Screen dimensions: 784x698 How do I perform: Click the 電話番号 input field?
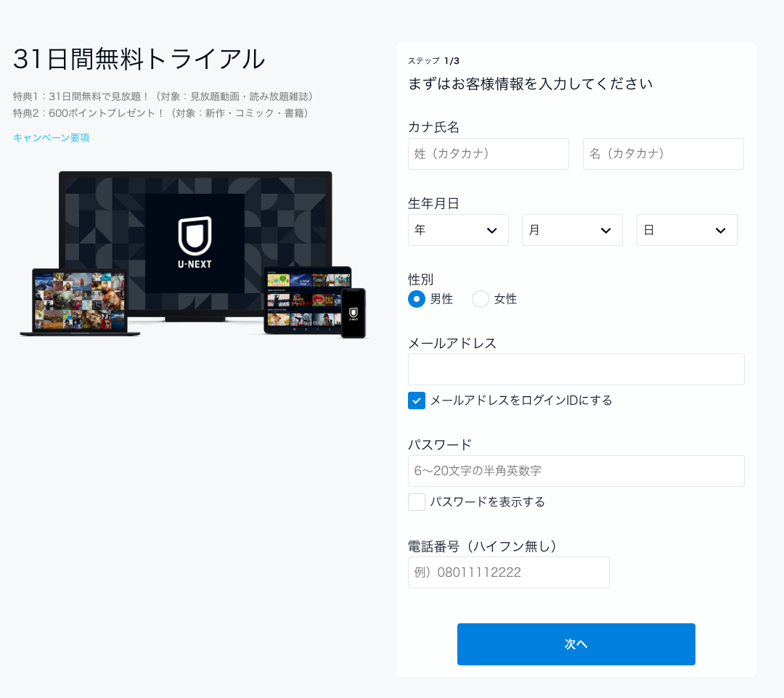point(508,572)
